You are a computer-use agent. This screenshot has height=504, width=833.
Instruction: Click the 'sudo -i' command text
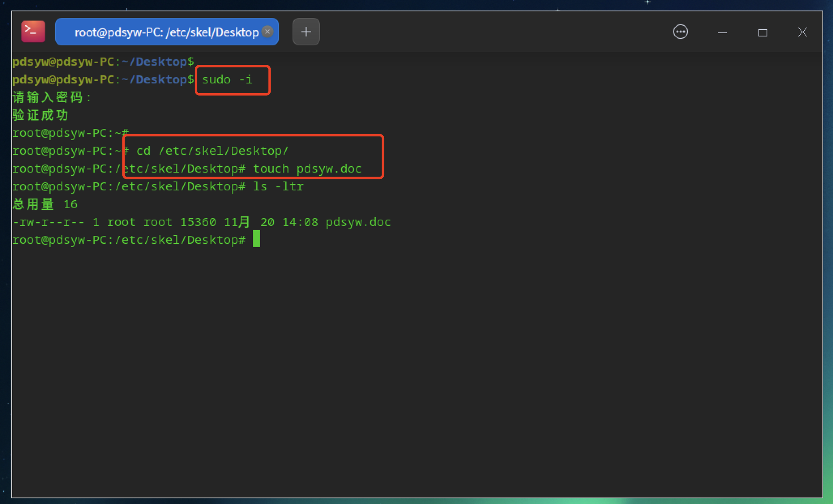[227, 79]
